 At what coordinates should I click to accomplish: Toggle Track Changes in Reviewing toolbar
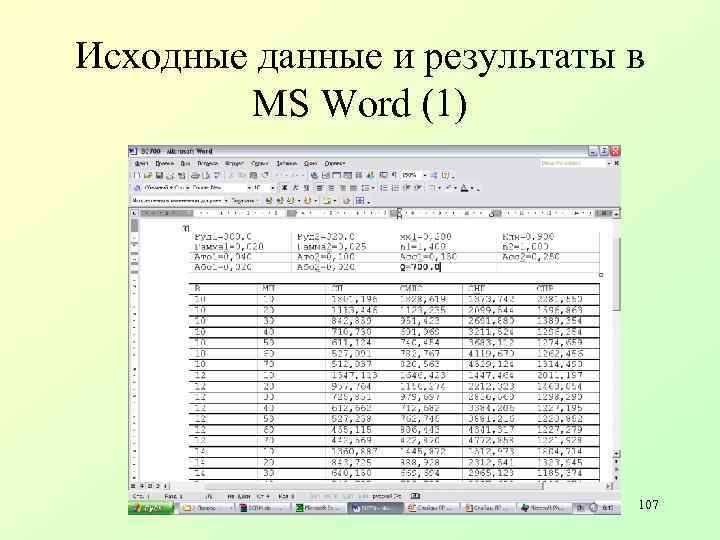(347, 201)
